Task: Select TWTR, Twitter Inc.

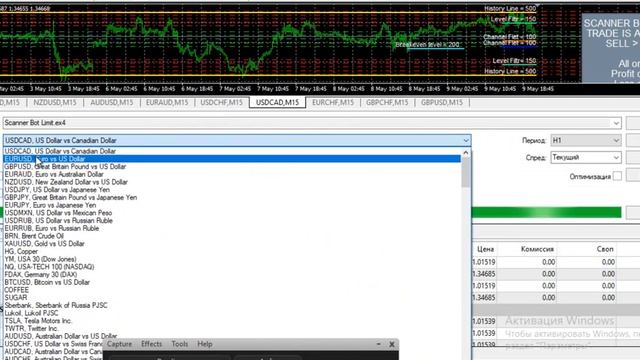Action: pyautogui.click(x=232, y=329)
